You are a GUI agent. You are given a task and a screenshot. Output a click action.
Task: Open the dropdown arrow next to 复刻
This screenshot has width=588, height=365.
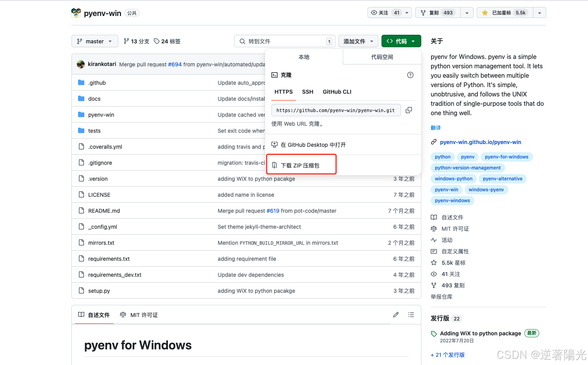pyautogui.click(x=467, y=13)
